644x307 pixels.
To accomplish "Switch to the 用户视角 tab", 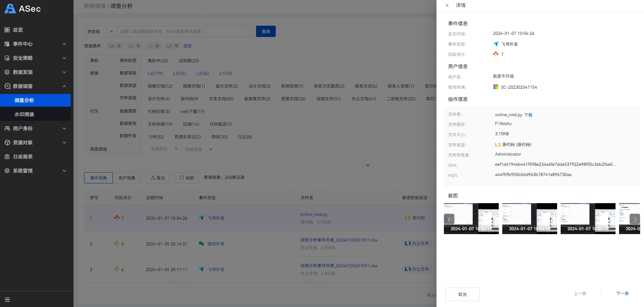I will 127,178.
